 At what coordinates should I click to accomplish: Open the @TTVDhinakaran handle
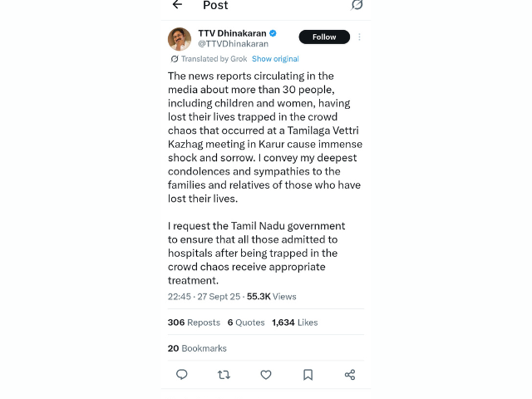tap(233, 44)
